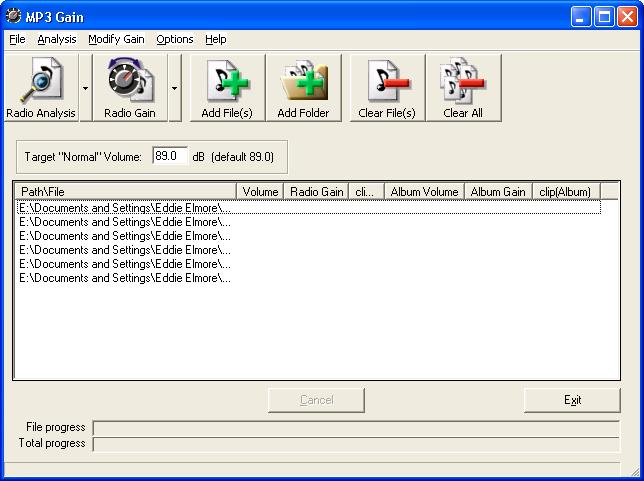This screenshot has height=481, width=644.
Task: Click the disabled Cancel button
Action: (x=316, y=400)
